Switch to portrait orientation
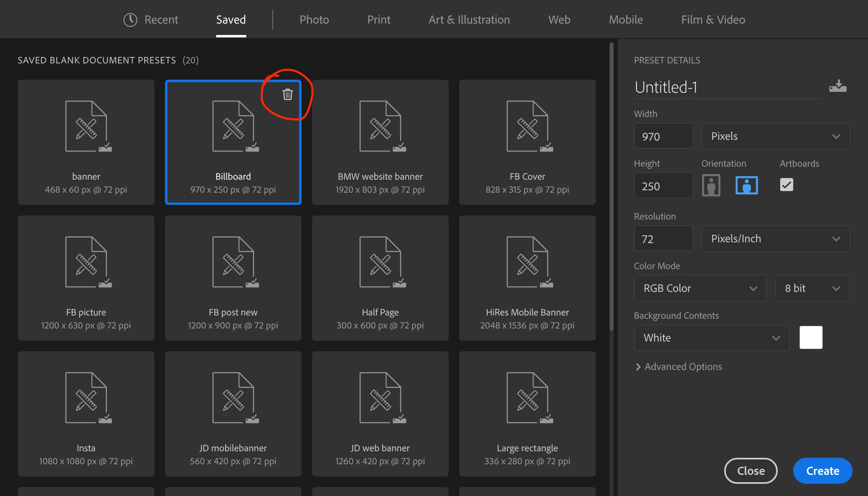 click(x=711, y=185)
